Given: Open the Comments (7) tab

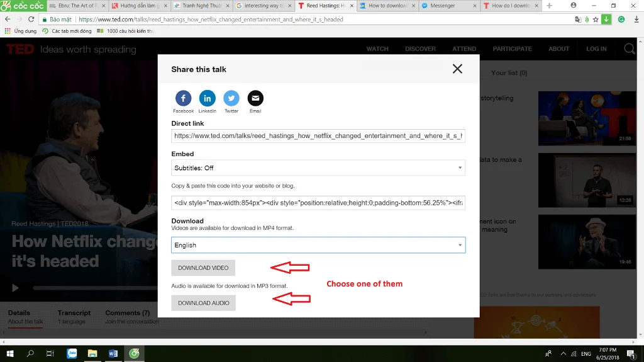Looking at the screenshot, I should point(131,317).
